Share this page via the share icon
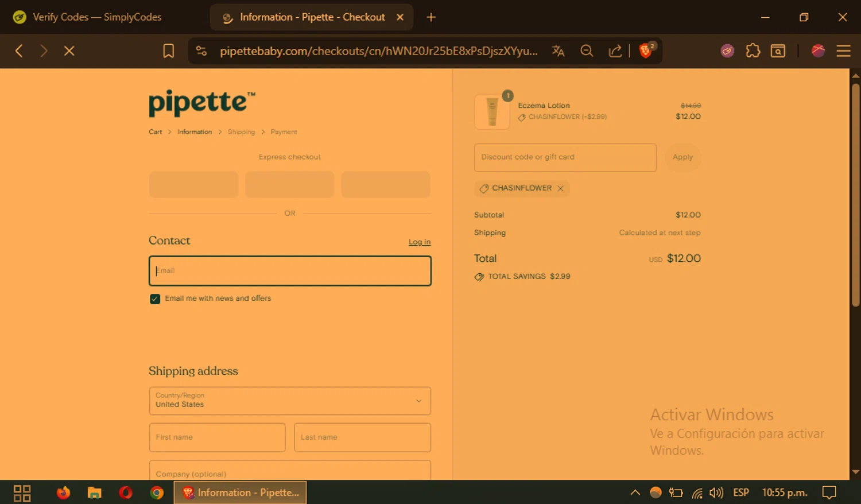 pyautogui.click(x=615, y=51)
